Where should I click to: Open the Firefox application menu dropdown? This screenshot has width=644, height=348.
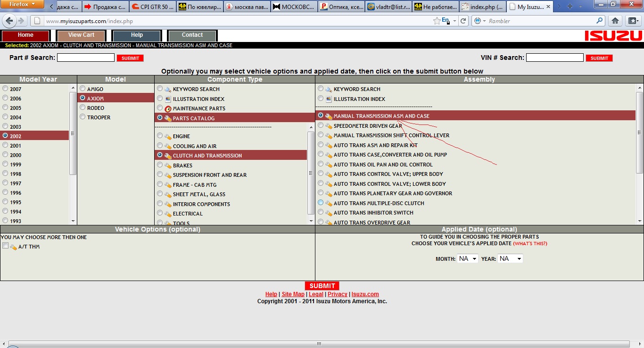(x=22, y=4)
